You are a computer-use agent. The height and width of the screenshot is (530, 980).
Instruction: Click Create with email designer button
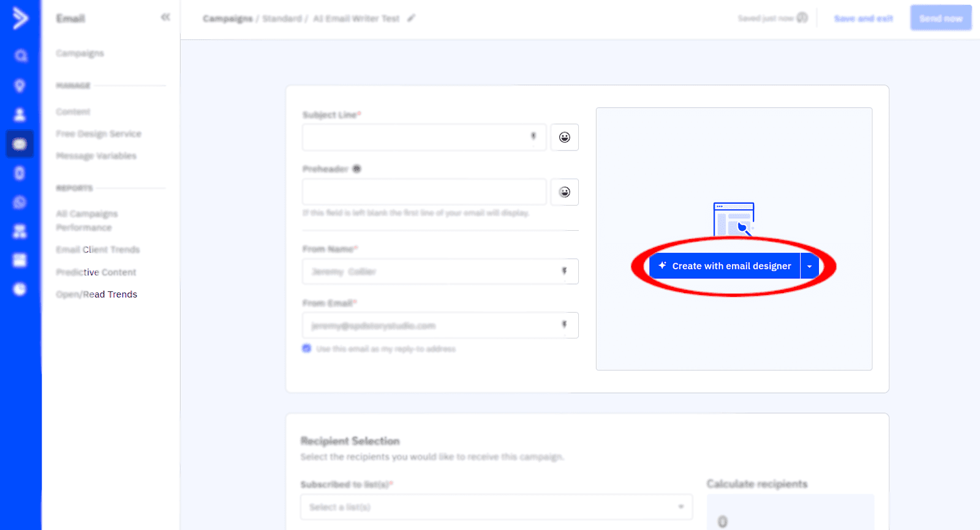pyautogui.click(x=725, y=266)
